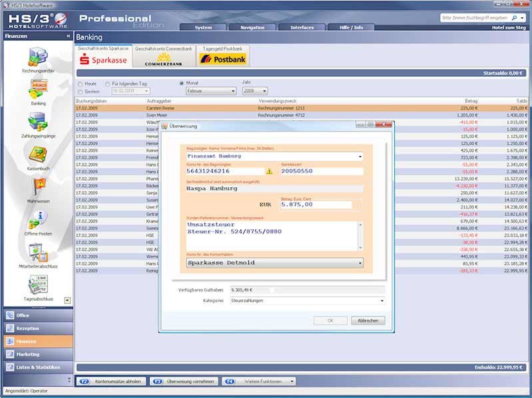Select the Gestern radio button
The height and width of the screenshot is (398, 532).
point(81,92)
